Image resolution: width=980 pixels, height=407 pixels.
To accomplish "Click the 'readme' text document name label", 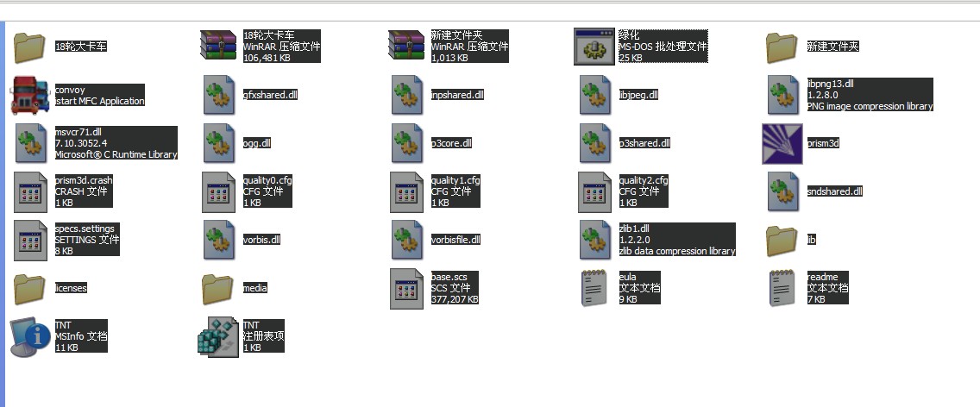I will (x=822, y=276).
